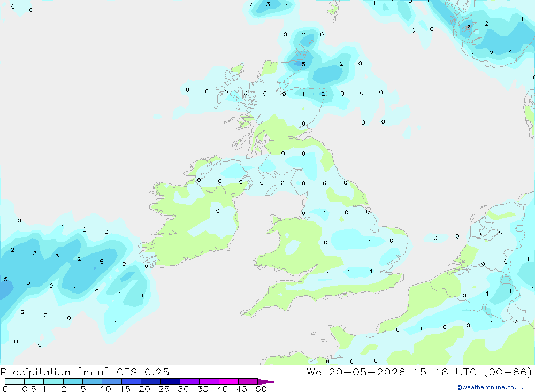
Task: Click the legend scale label '10'
Action: (106, 389)
